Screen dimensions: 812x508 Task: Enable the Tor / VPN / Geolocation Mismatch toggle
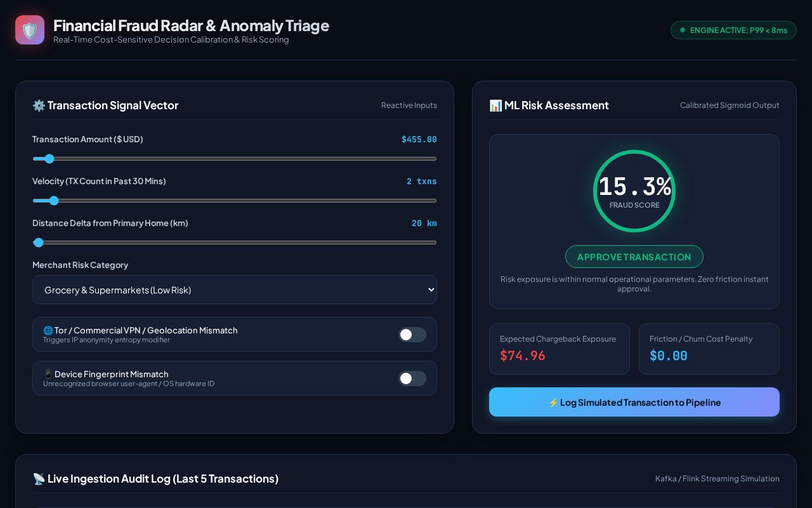point(412,335)
